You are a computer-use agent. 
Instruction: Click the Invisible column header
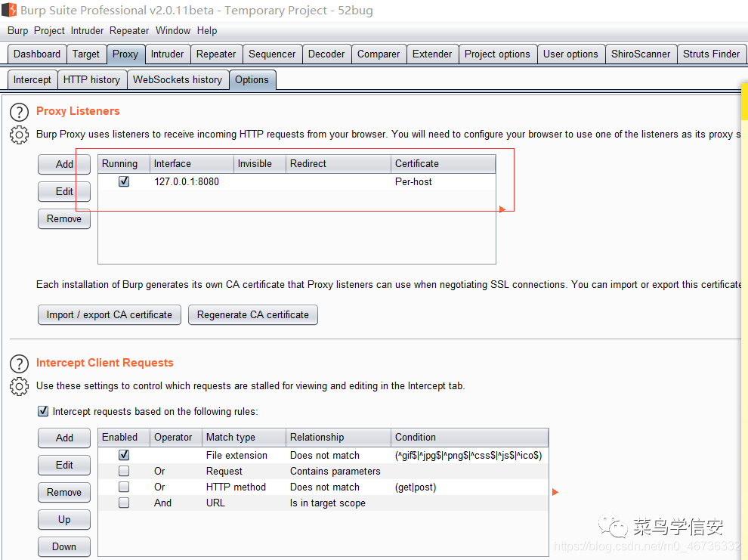[x=260, y=163]
